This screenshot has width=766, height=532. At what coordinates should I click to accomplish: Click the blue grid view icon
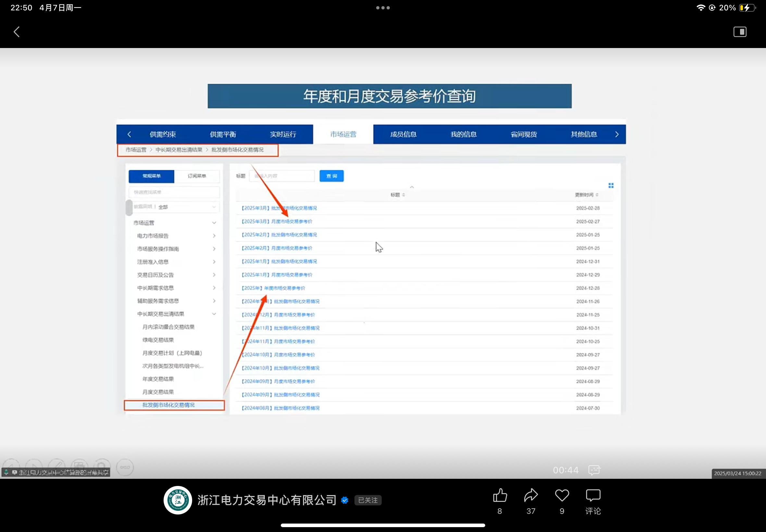pyautogui.click(x=611, y=186)
